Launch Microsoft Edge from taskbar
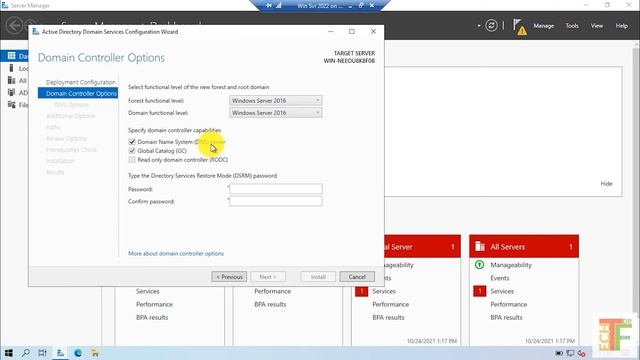The width and height of the screenshot is (640, 360). [78, 353]
